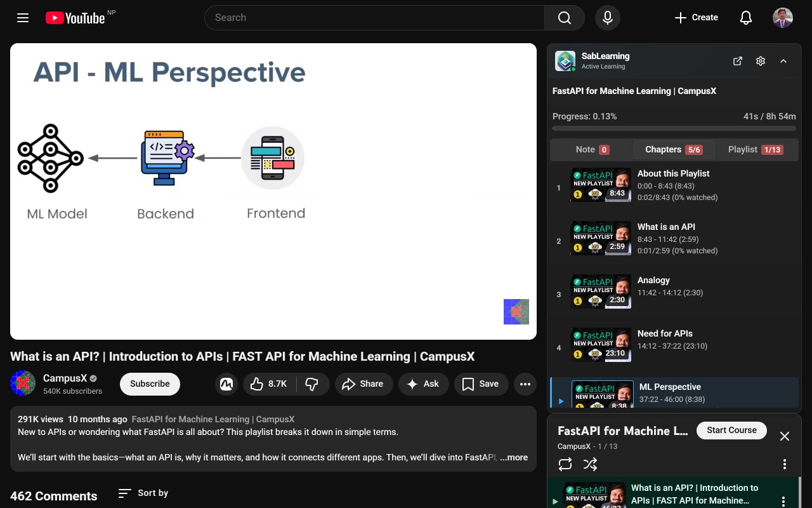Dislike the video
The height and width of the screenshot is (508, 812).
312,384
